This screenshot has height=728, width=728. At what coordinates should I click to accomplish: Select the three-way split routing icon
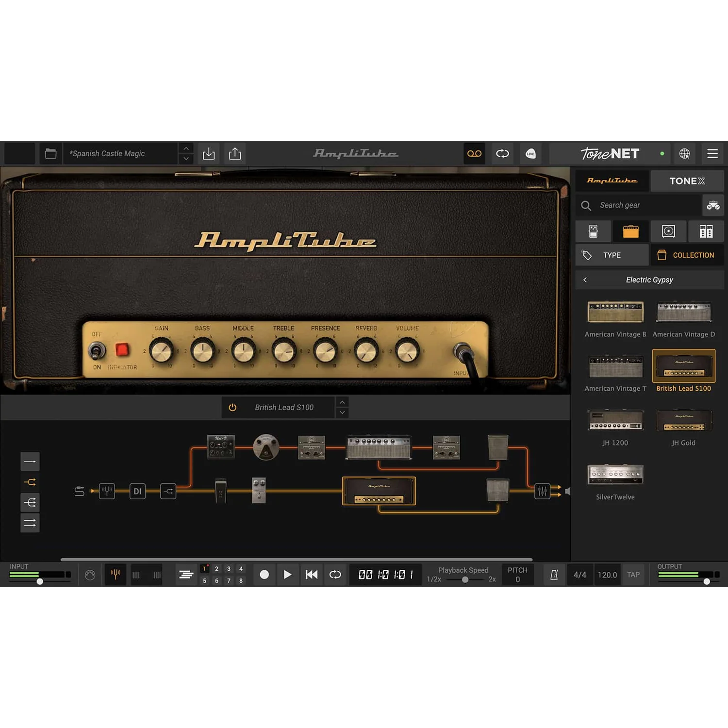click(x=30, y=502)
